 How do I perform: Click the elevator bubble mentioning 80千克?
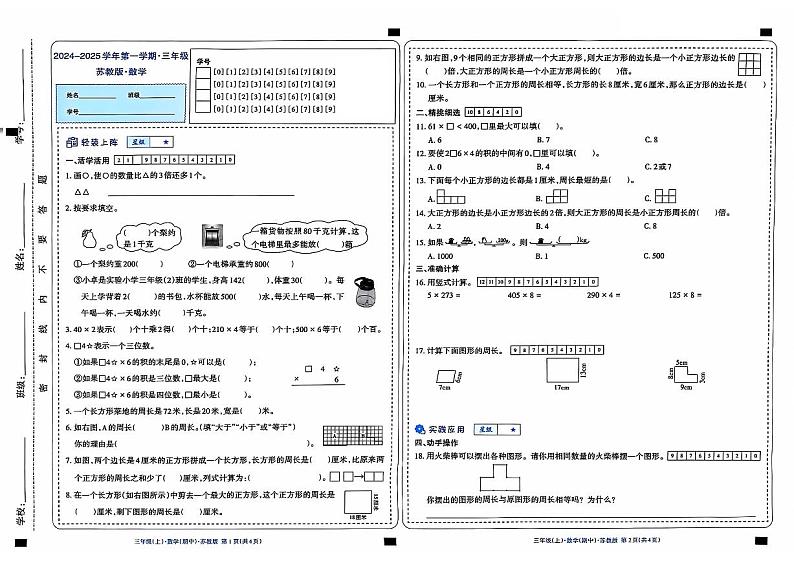(x=305, y=236)
